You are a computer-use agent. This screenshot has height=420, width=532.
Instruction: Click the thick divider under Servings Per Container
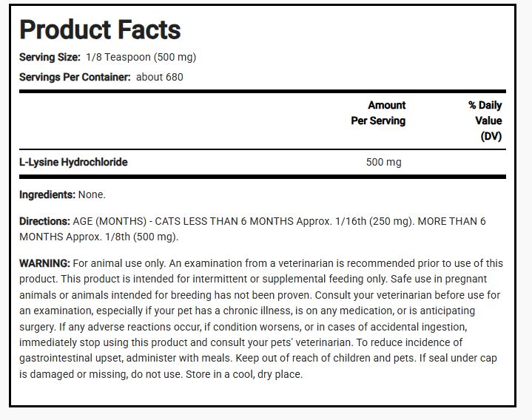[263, 92]
